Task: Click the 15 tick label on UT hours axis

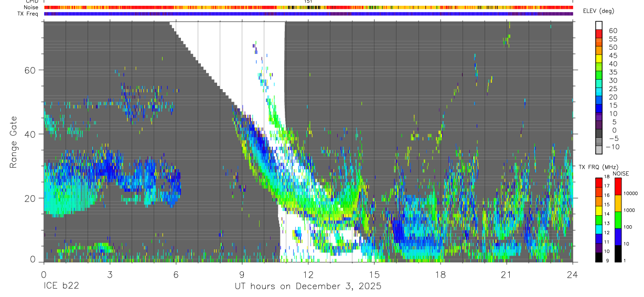Action: tap(374, 275)
